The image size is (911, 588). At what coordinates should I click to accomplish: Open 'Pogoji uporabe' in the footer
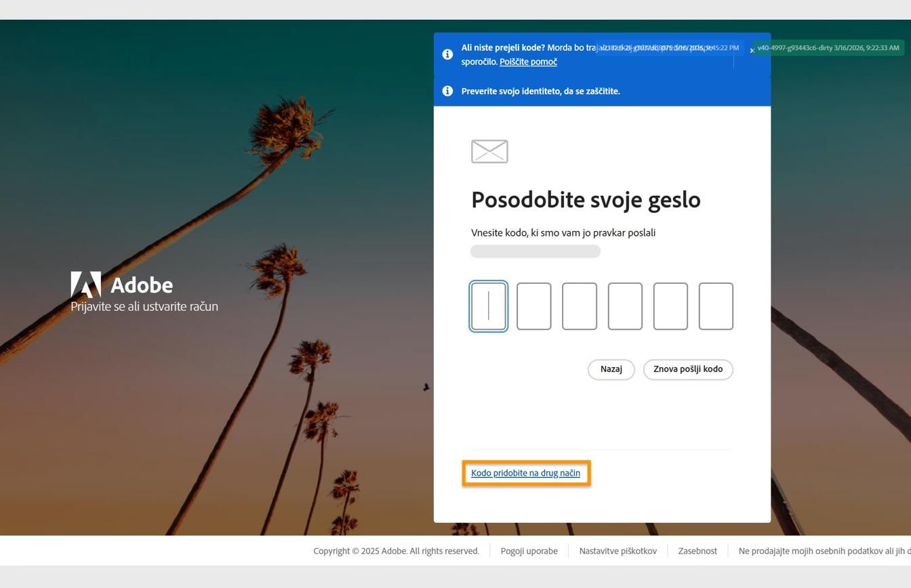(529, 551)
